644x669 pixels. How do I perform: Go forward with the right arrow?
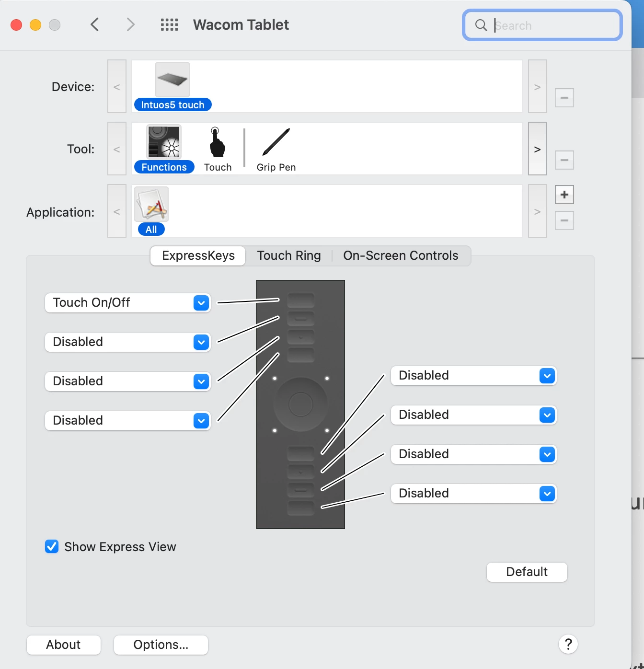pyautogui.click(x=130, y=24)
